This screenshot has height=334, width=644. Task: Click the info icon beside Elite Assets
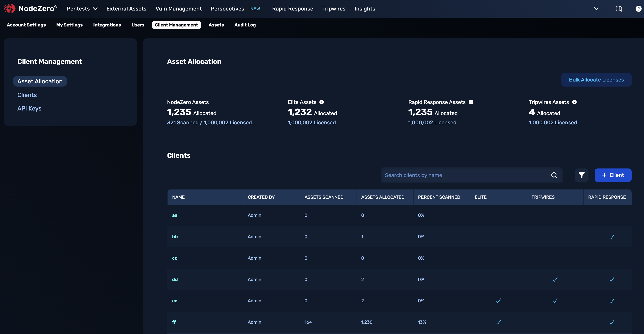(322, 102)
